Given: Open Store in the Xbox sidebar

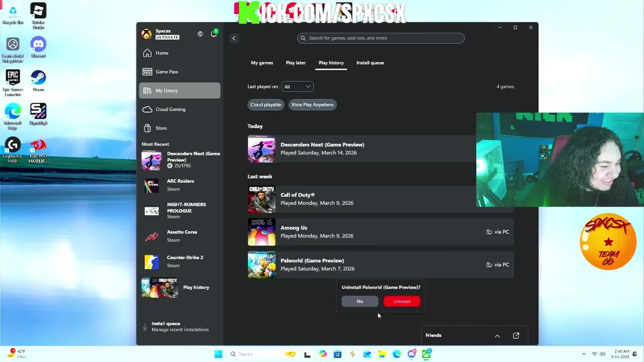Looking at the screenshot, I should (x=180, y=128).
